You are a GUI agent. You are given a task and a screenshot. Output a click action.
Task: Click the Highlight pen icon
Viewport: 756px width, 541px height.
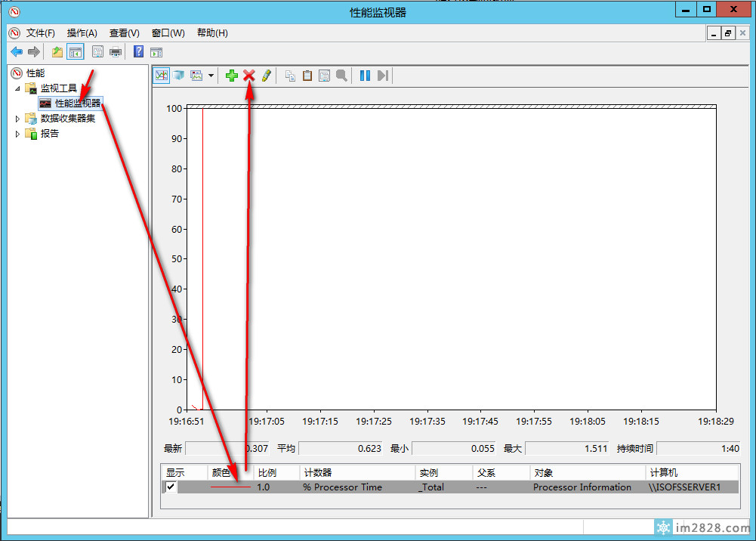coord(266,76)
